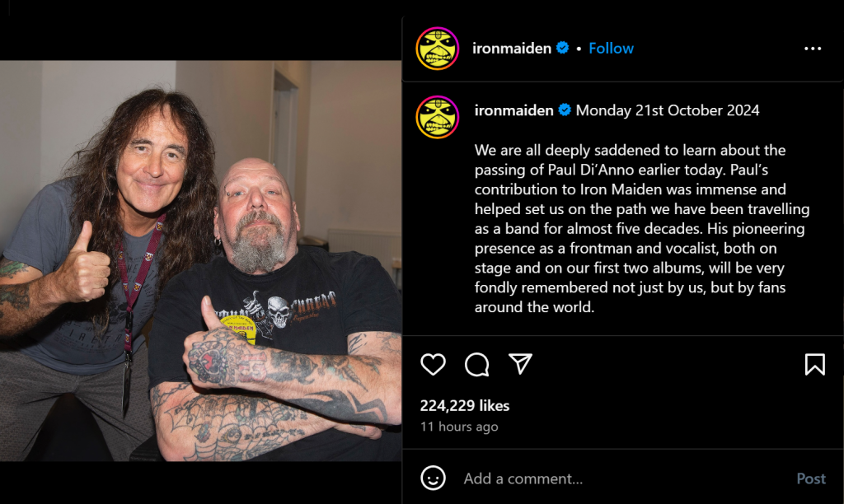Open ironmaiden profile from header username
The width and height of the screenshot is (844, 504).
point(511,49)
